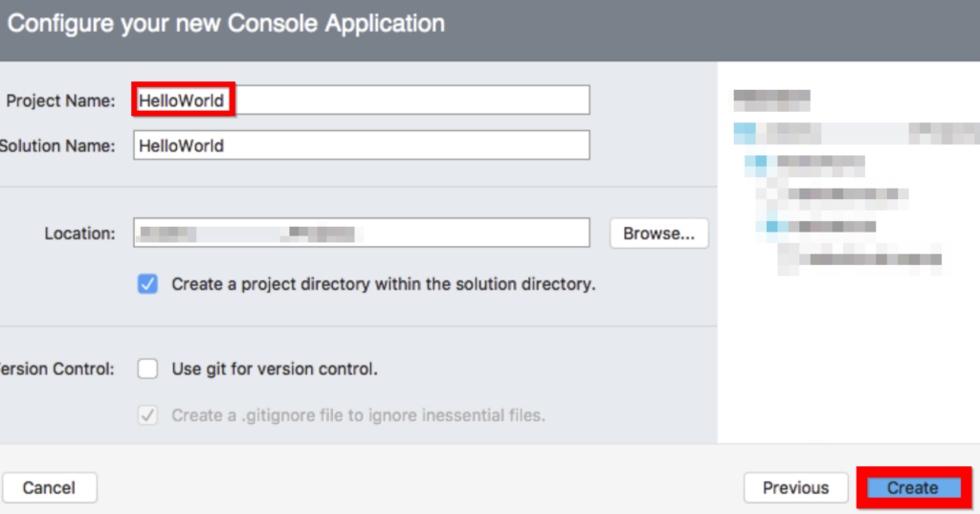This screenshot has height=514, width=980.
Task: Click the 'Create a project directory' label text
Action: (383, 284)
